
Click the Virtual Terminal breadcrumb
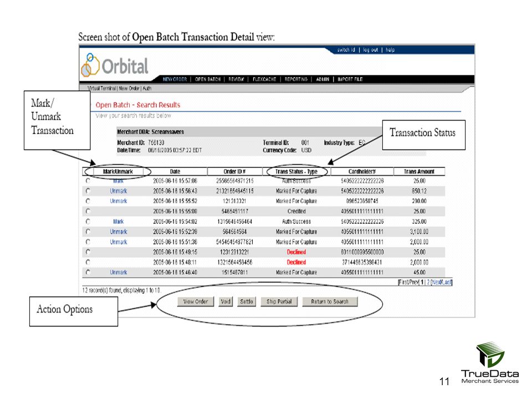(102, 88)
